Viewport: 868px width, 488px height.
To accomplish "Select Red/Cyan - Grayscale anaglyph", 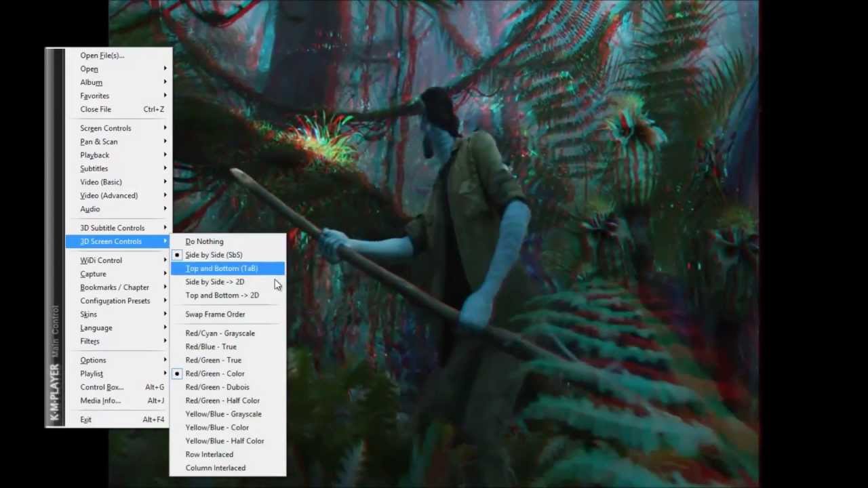I will (x=227, y=333).
